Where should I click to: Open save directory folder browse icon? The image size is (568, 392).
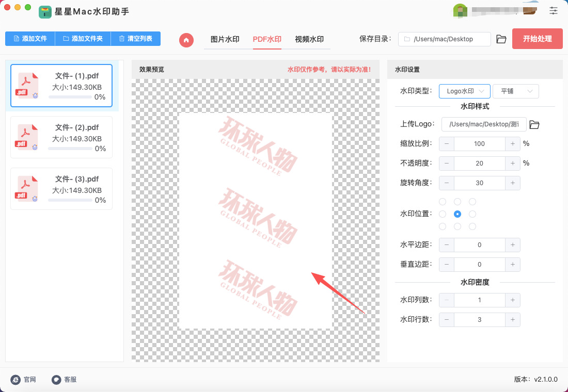(x=501, y=39)
